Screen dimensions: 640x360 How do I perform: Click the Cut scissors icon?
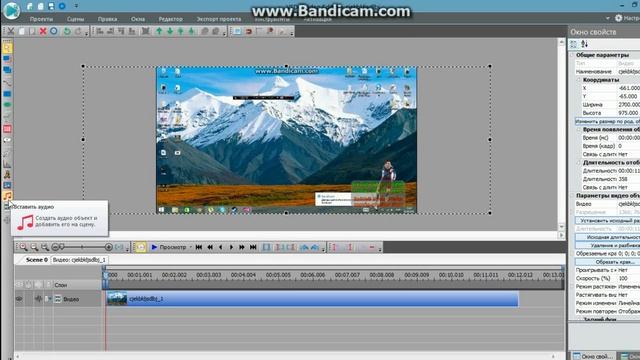tap(11, 31)
